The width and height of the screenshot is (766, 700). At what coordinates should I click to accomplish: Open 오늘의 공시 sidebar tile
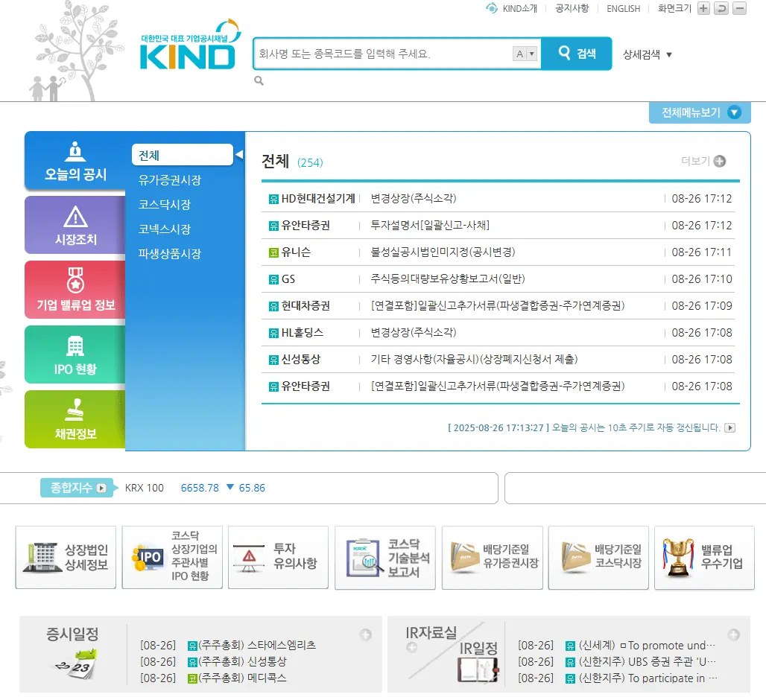click(75, 161)
